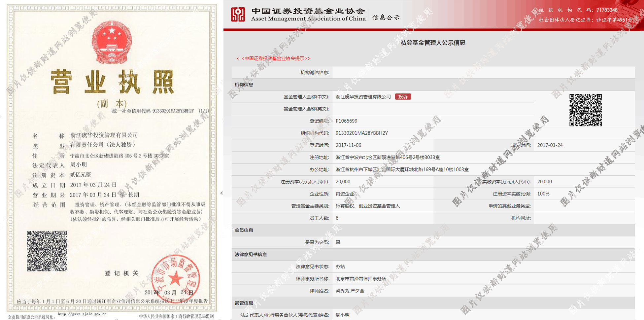
Task: Select the 注册资本 value 贰亿元整
Action: pos(81,175)
